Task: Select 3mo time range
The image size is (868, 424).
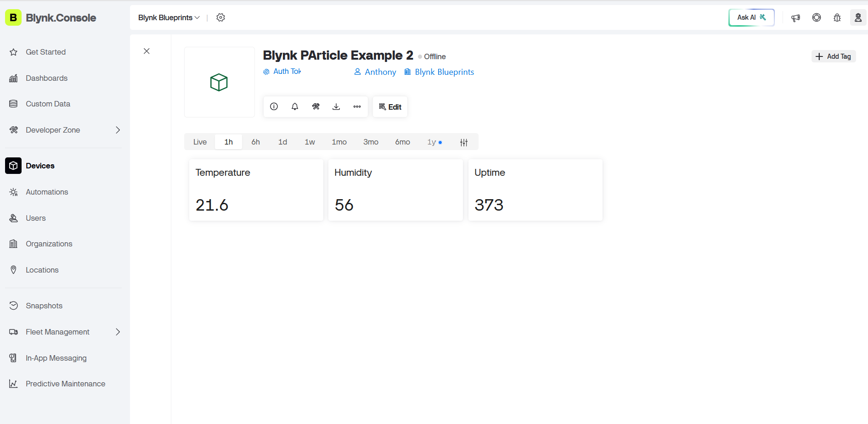Action: 371,142
